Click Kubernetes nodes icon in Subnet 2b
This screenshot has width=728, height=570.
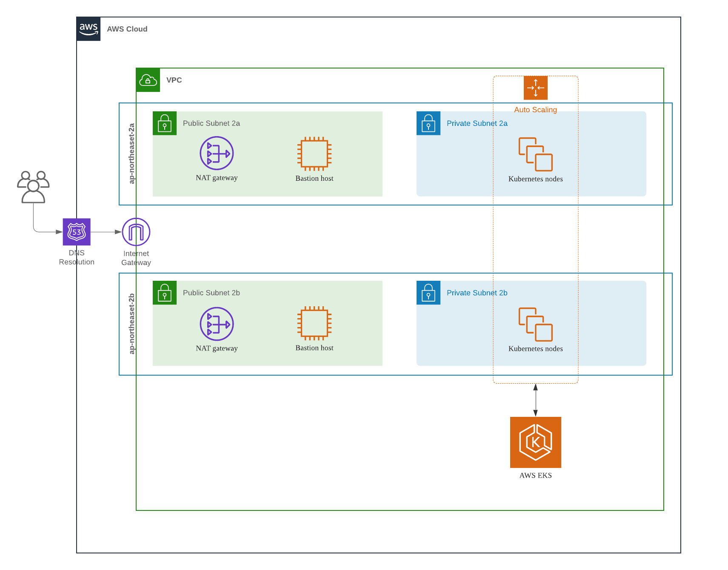pos(536,325)
